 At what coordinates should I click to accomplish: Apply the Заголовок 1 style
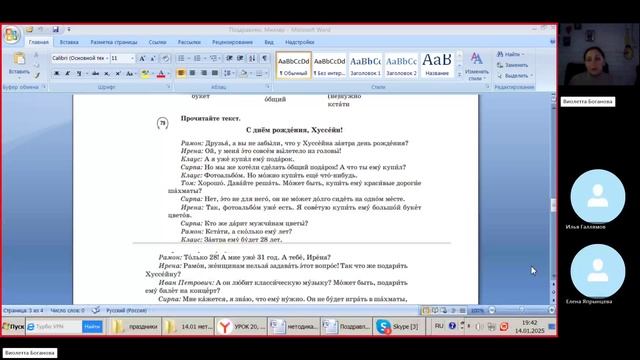pyautogui.click(x=365, y=65)
